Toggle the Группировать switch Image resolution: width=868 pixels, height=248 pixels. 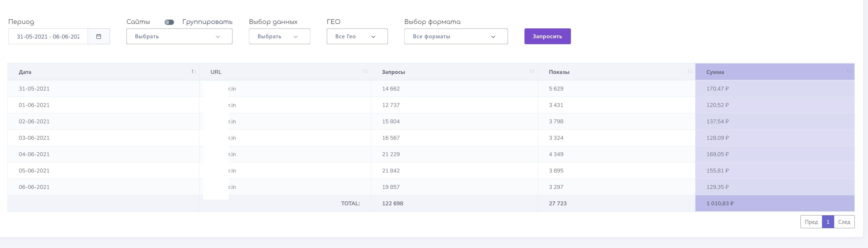click(169, 22)
